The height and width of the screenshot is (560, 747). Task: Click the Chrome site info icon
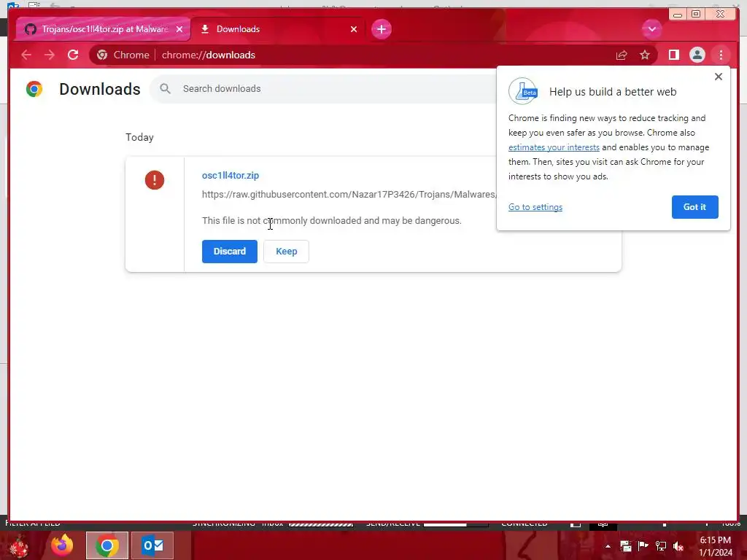coord(102,55)
